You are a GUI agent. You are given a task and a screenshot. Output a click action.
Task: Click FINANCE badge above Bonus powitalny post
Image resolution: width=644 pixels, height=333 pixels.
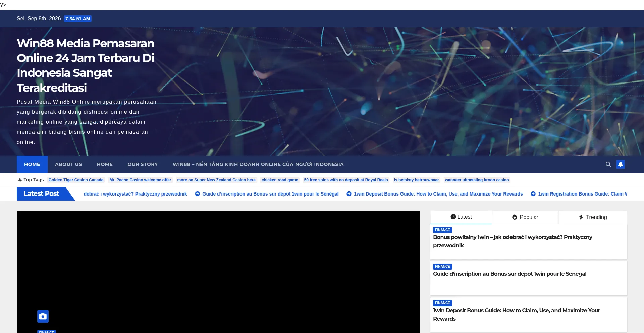442,230
